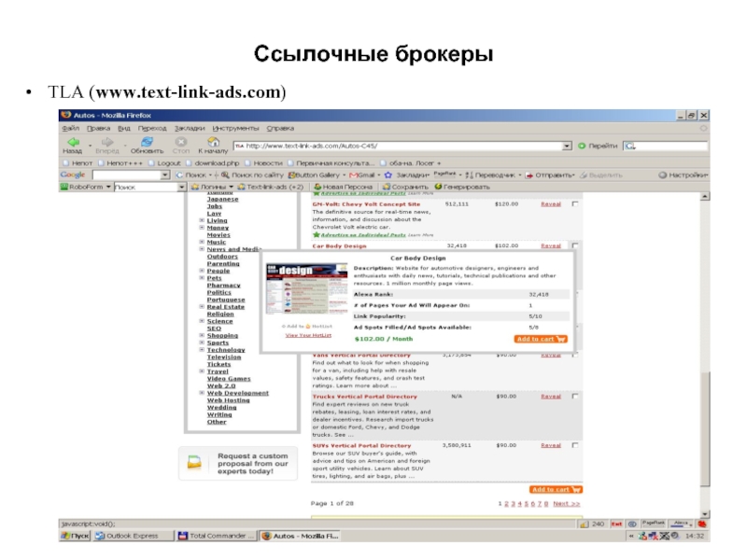Click RoboForm Save (Сохранить) icon
747x560 pixels.
[x=387, y=187]
